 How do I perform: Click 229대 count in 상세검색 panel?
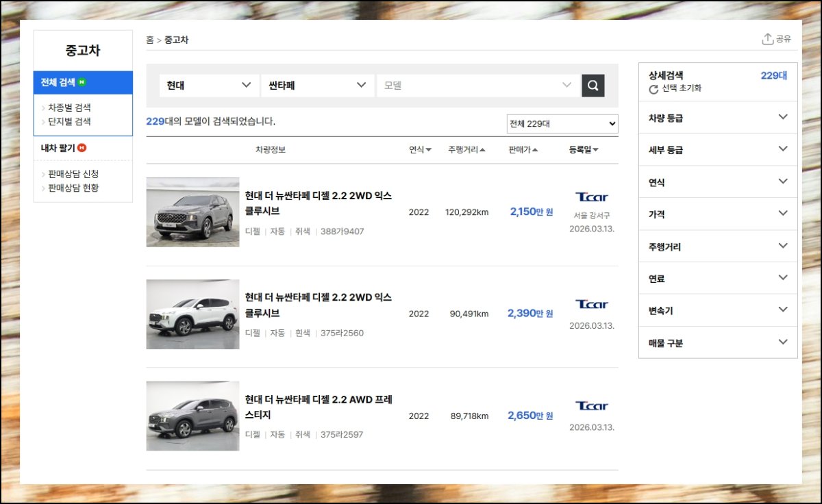click(x=774, y=75)
